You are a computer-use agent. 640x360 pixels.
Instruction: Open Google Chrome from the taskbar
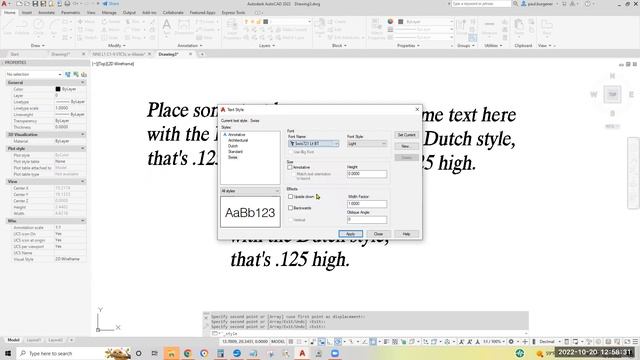tap(188, 353)
